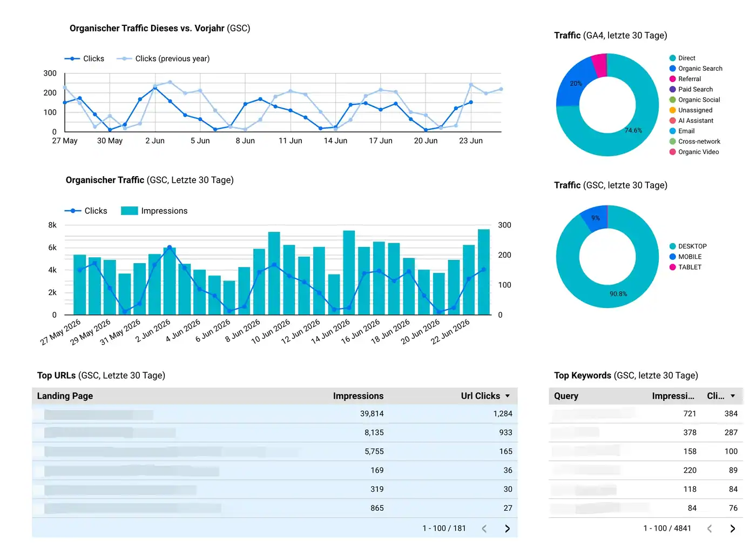This screenshot has height=555, width=756.
Task: Click the 721 keyword impressions cell
Action: point(690,414)
